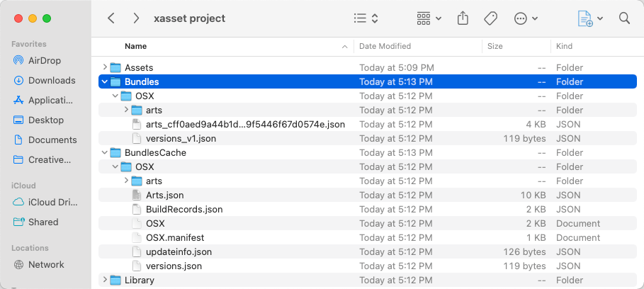Go to Network location in sidebar
The height and width of the screenshot is (289, 644).
46,264
